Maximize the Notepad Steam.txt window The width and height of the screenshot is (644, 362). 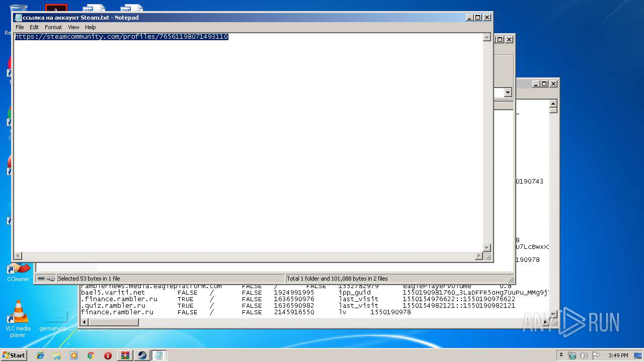click(478, 17)
